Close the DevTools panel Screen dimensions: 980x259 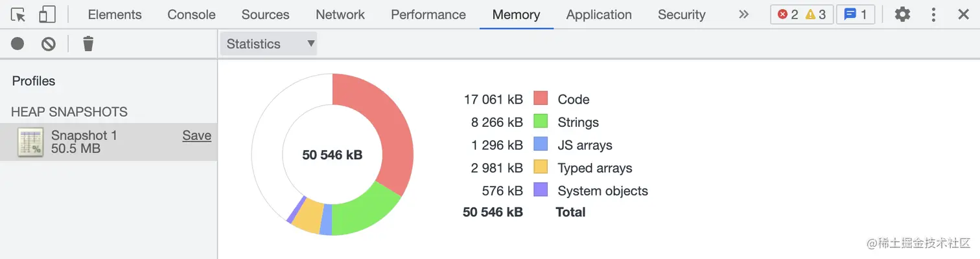coord(963,14)
